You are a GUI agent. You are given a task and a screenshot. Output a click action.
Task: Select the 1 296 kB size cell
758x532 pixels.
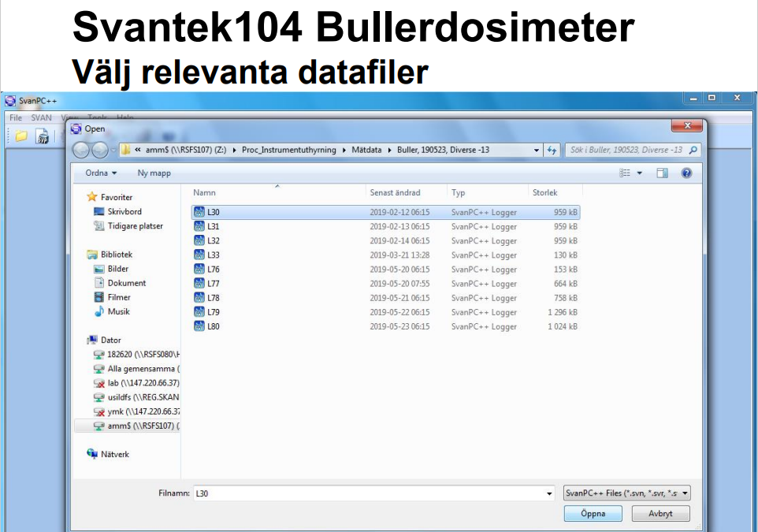coord(563,312)
